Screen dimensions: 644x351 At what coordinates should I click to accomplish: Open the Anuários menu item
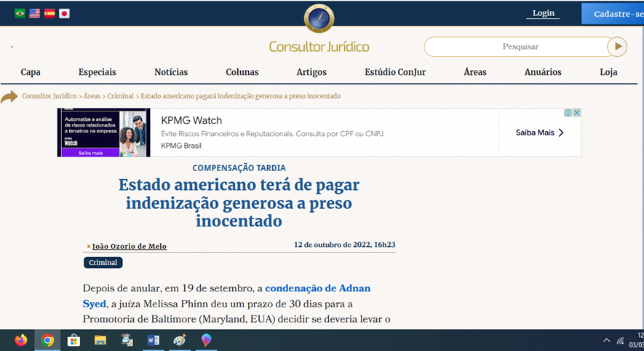click(543, 72)
